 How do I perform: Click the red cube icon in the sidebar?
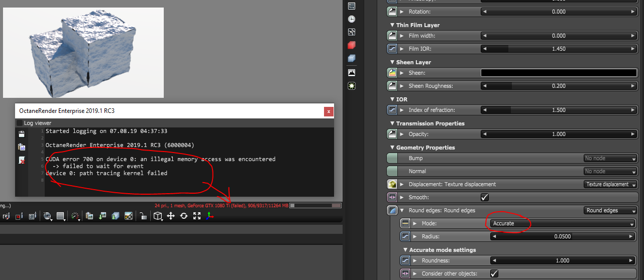[352, 45]
